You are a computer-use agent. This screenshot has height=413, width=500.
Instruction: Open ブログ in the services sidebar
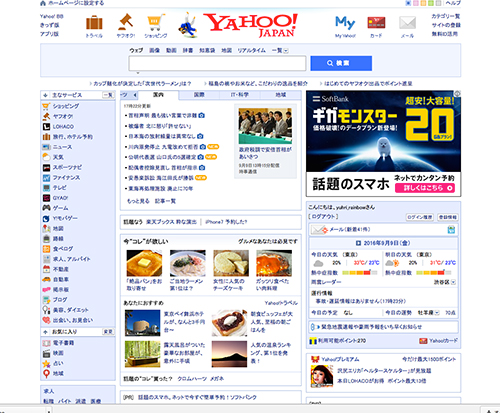pyautogui.click(x=60, y=300)
